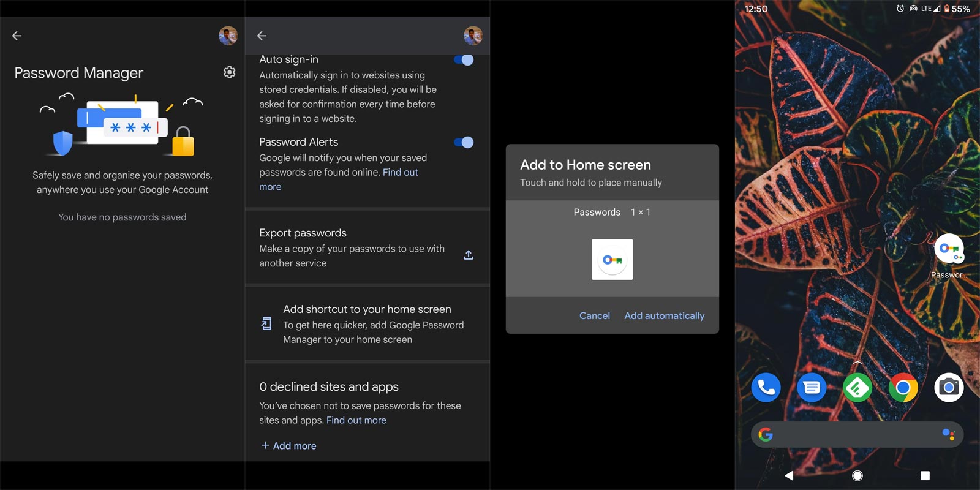
Task: Tap the 'Add to Home screen' dialog title
Action: [x=586, y=165]
